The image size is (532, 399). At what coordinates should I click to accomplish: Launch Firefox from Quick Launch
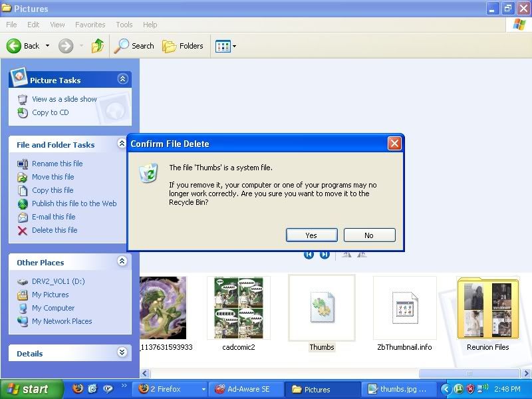[x=78, y=388]
